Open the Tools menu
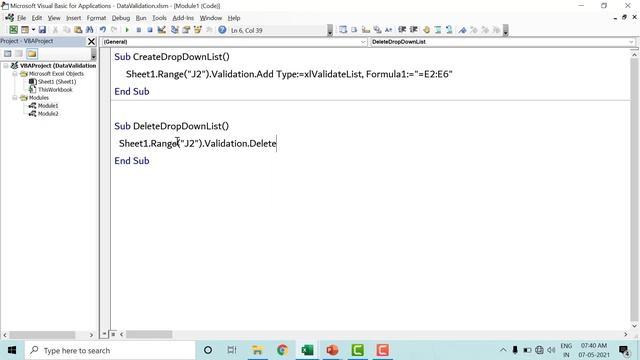This screenshot has width=640, height=360. pos(159,18)
